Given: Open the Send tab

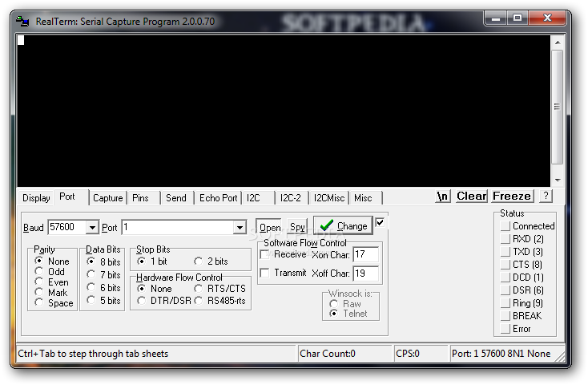Looking at the screenshot, I should 176,198.
